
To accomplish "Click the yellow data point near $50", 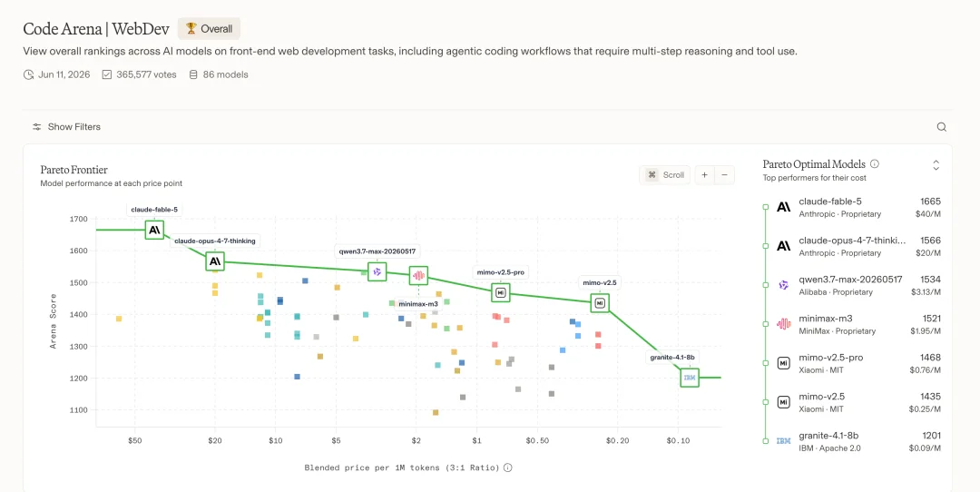I will pyautogui.click(x=119, y=319).
